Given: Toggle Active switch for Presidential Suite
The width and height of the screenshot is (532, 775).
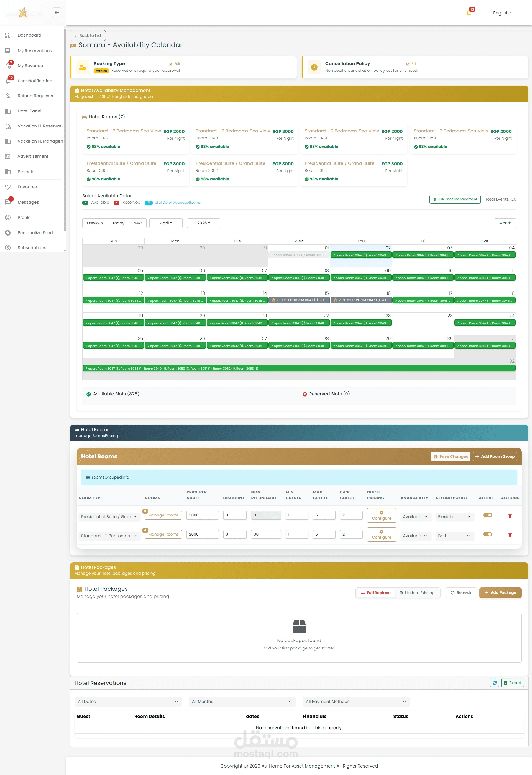Looking at the screenshot, I should click(x=487, y=515).
